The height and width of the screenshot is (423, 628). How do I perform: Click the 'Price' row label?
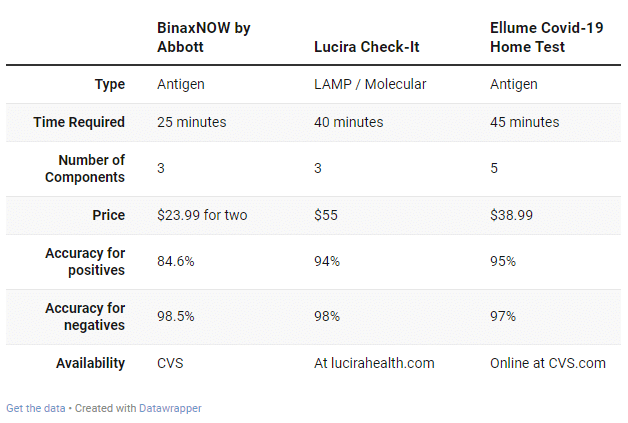[x=108, y=215]
